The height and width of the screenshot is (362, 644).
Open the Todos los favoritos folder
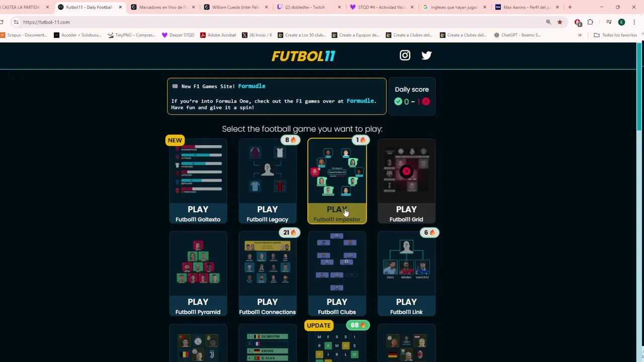click(615, 35)
